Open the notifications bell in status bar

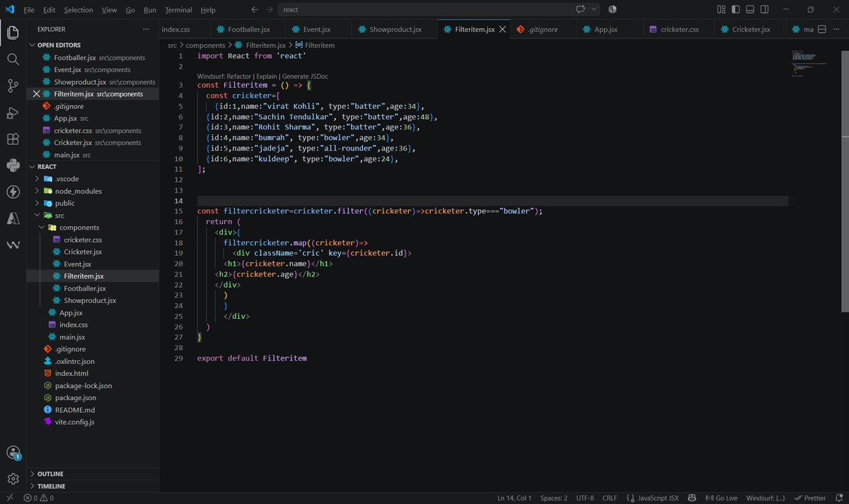coord(840,498)
